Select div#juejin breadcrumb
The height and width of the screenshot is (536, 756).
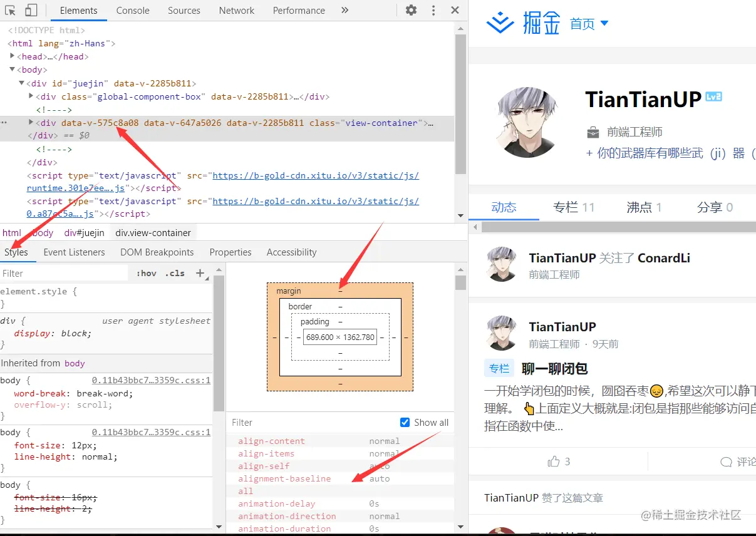coord(84,233)
